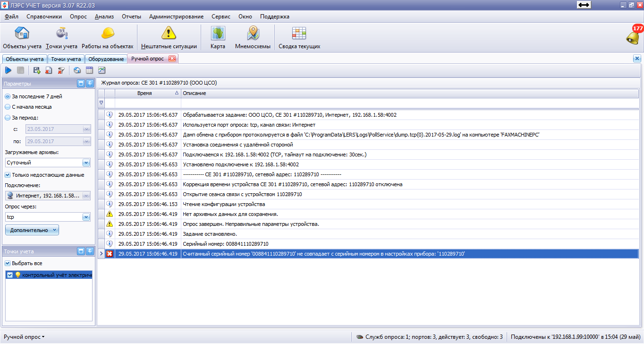Screen dimensions: 644x344
Task: Switch to the Объекты учета tab
Action: (x=25, y=59)
